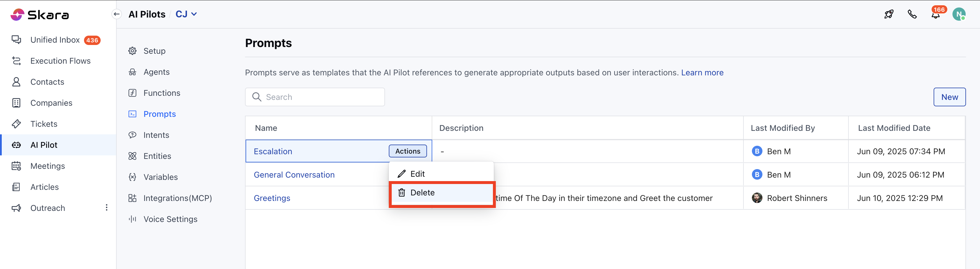Screen dimensions: 980x269
Task: Select Delete from the context menu
Action: tap(422, 193)
